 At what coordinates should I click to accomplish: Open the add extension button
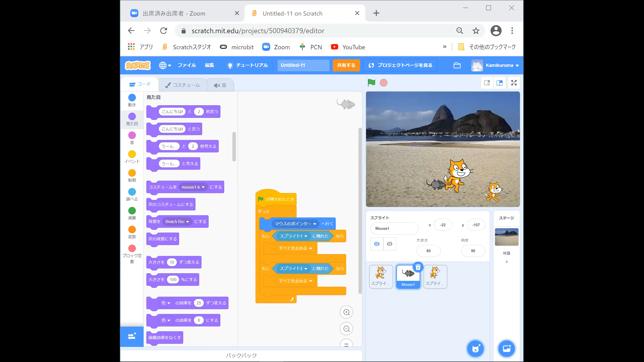click(x=132, y=336)
